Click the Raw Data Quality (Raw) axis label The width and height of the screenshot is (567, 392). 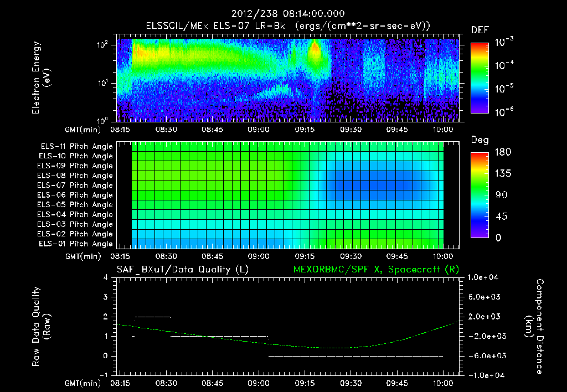pos(41,327)
